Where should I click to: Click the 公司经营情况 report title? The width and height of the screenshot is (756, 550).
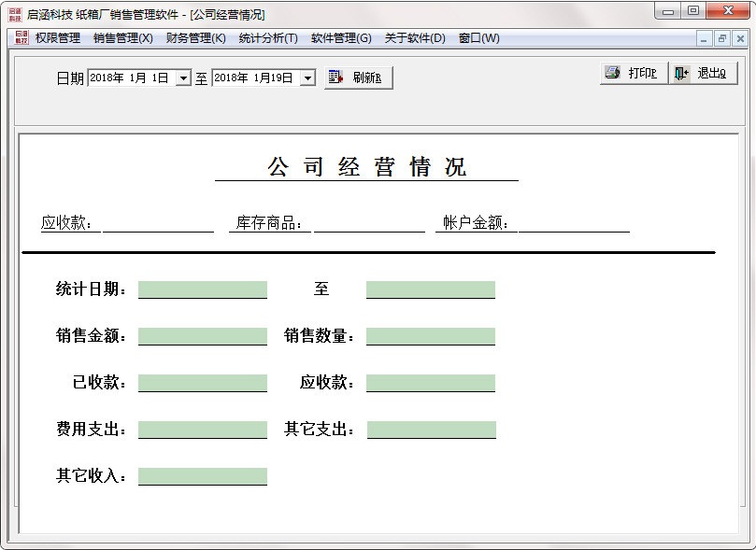tap(367, 167)
